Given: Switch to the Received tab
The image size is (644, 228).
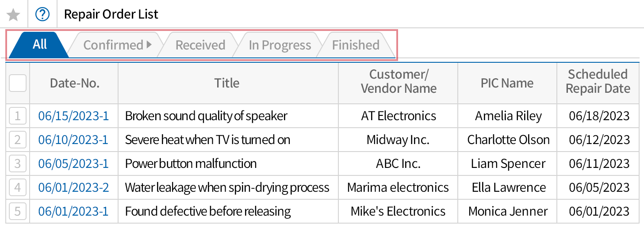Looking at the screenshot, I should 200,45.
